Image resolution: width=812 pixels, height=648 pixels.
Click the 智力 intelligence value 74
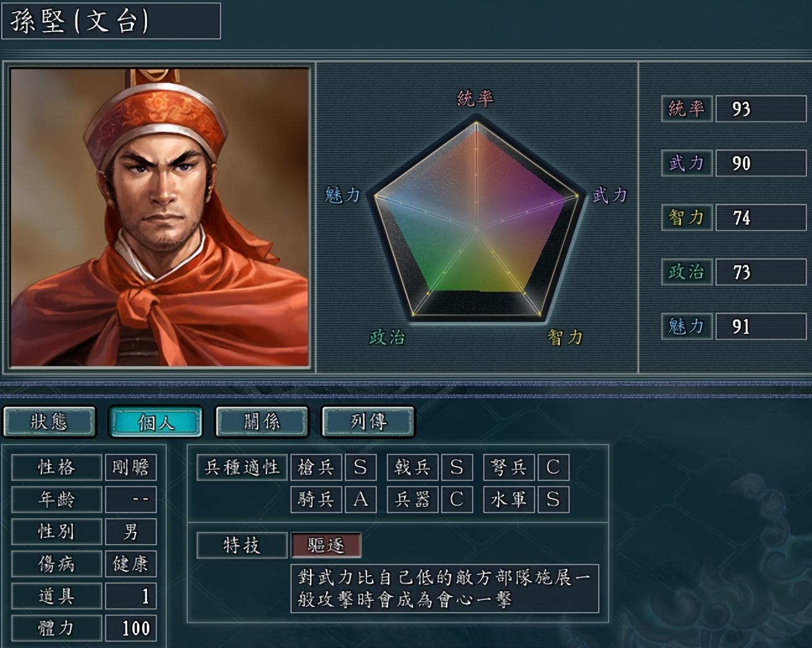click(761, 218)
